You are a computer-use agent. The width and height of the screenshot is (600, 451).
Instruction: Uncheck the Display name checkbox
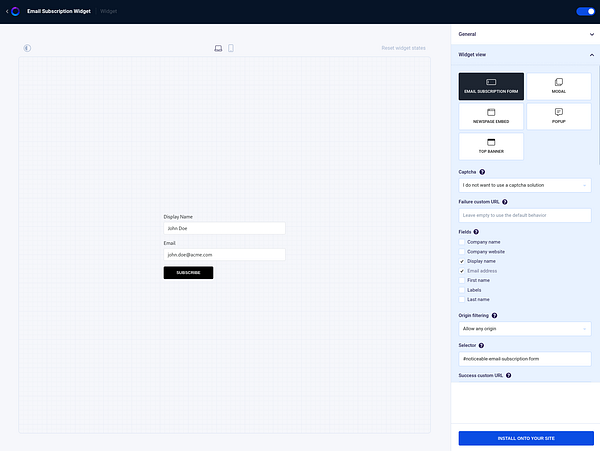[x=462, y=261]
